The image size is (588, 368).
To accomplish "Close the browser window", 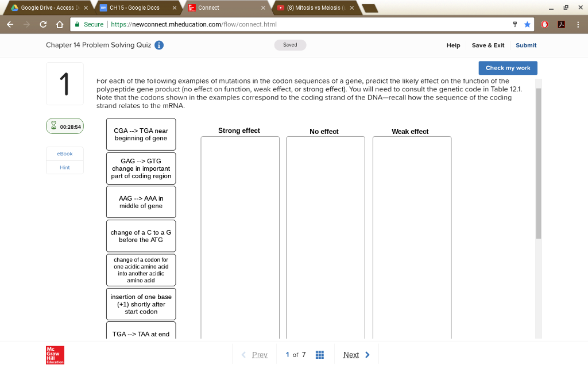I will click(581, 7).
